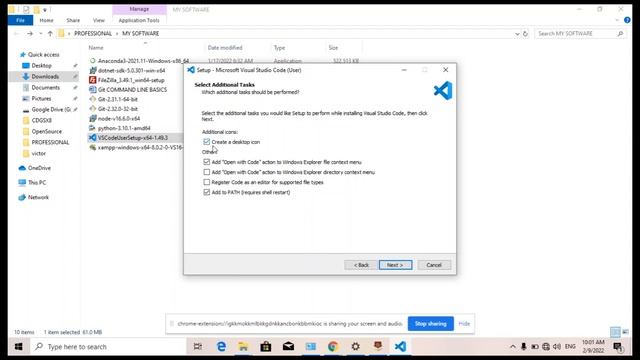Open Visual Studio Code setup taskbar icon

click(400, 347)
